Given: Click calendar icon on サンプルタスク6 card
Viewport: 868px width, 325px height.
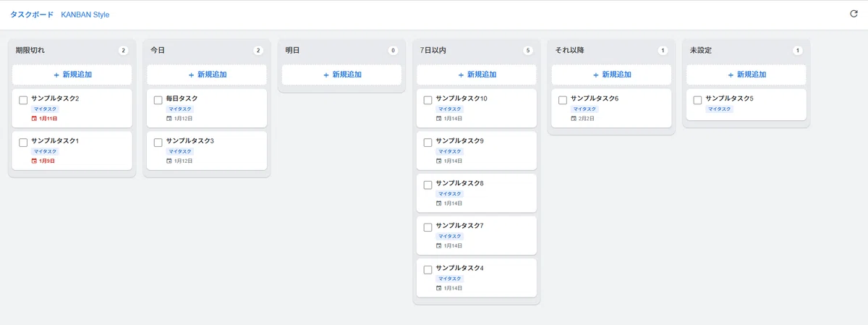Looking at the screenshot, I should pyautogui.click(x=574, y=118).
